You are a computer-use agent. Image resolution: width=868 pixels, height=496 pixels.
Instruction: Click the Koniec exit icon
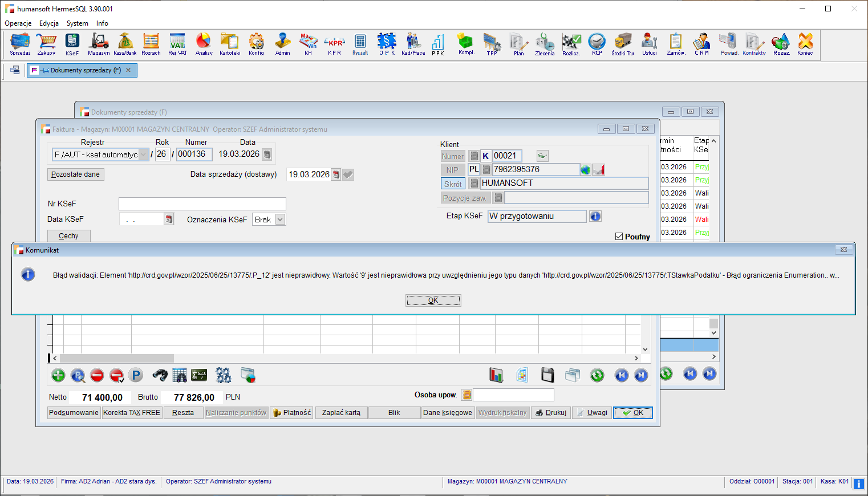click(x=805, y=44)
